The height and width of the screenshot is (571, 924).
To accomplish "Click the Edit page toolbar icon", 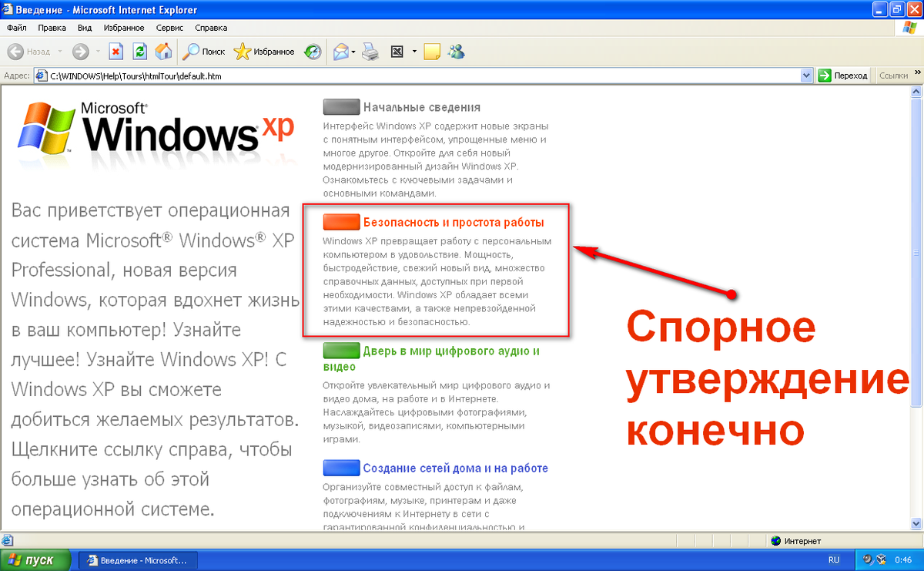I will pyautogui.click(x=397, y=52).
